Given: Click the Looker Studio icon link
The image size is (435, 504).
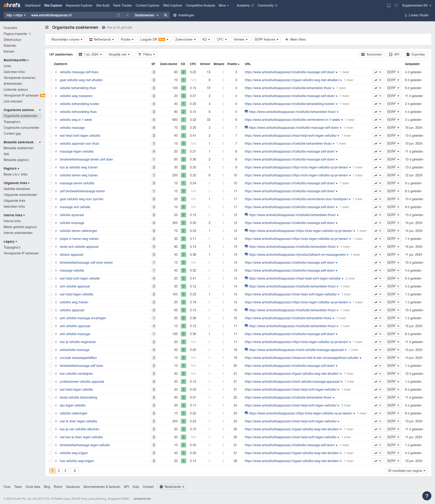Looking at the screenshot, I should (x=416, y=15).
